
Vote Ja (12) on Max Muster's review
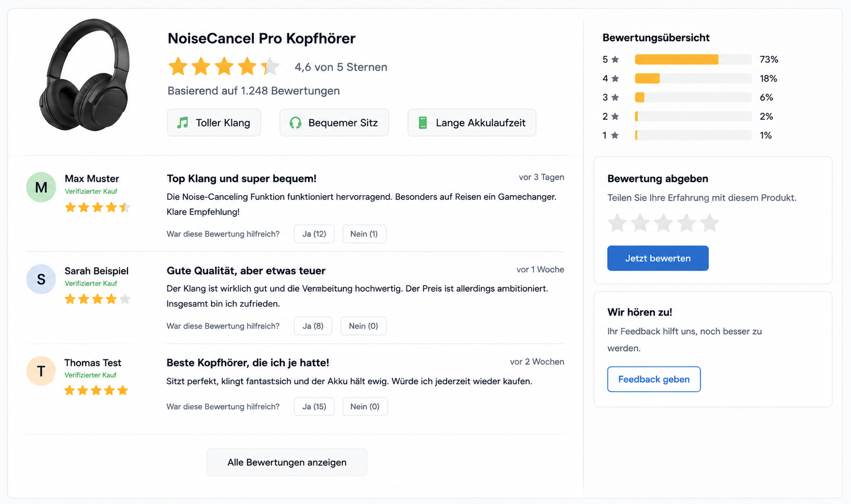(x=314, y=234)
